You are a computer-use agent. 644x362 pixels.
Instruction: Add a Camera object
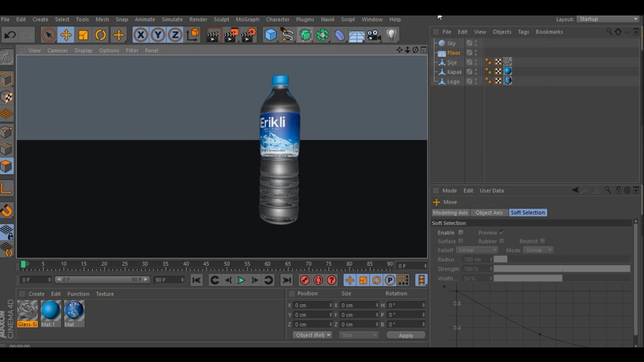coord(374,35)
